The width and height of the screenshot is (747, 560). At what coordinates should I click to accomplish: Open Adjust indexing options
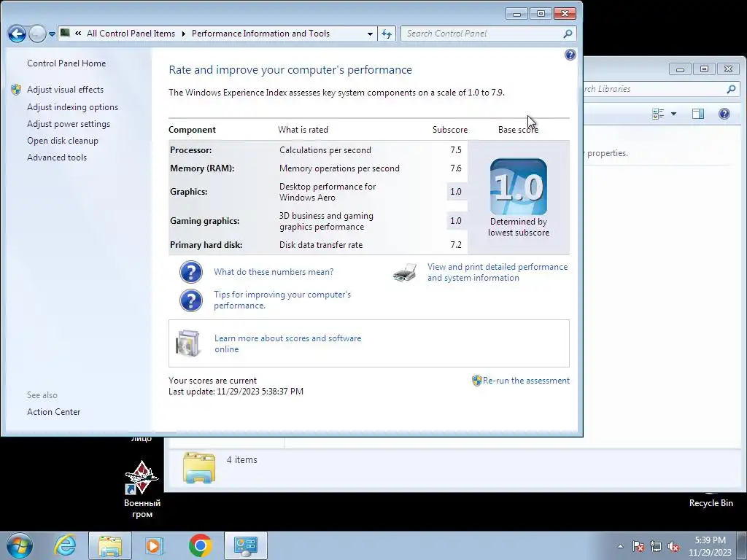72,107
